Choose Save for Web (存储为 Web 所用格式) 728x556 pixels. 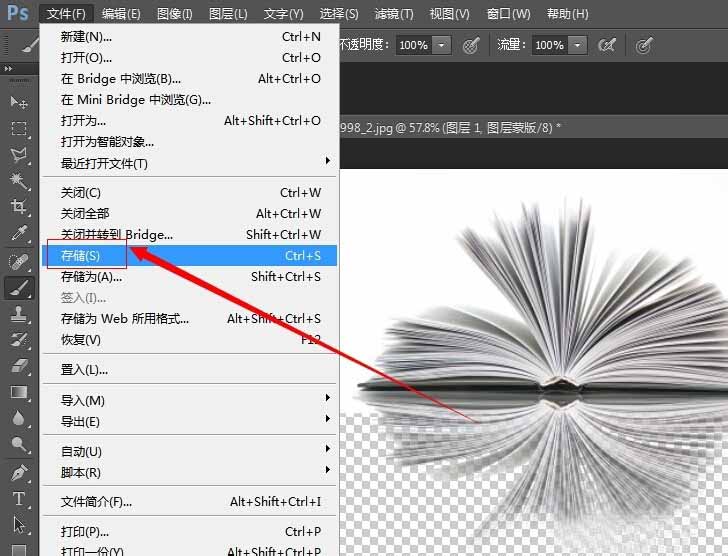click(189, 318)
